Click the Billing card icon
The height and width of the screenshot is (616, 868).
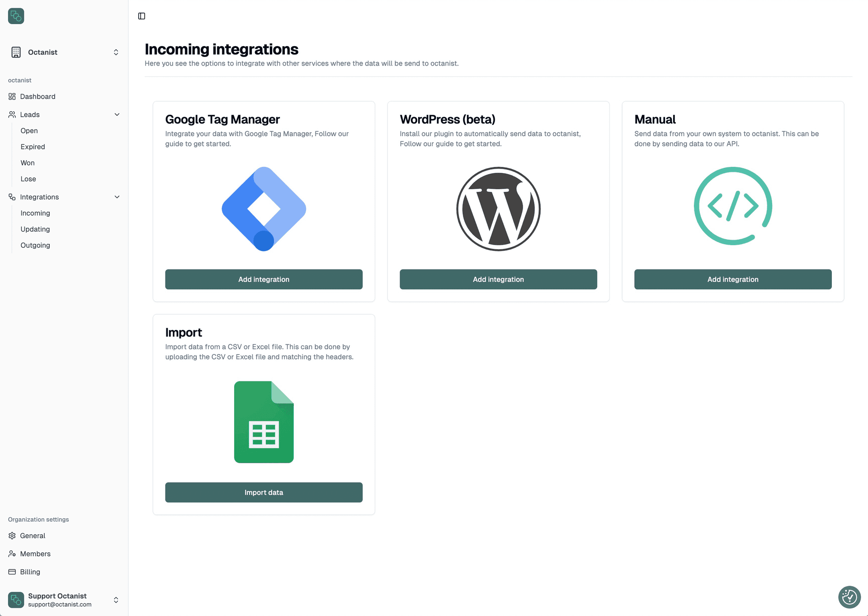pyautogui.click(x=12, y=572)
